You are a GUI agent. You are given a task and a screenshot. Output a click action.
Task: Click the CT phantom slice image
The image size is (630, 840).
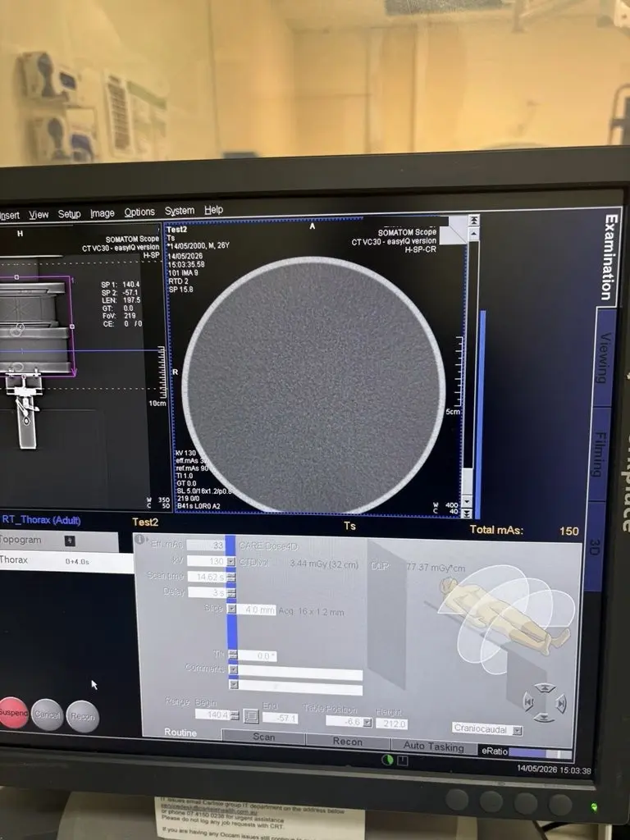(x=314, y=384)
